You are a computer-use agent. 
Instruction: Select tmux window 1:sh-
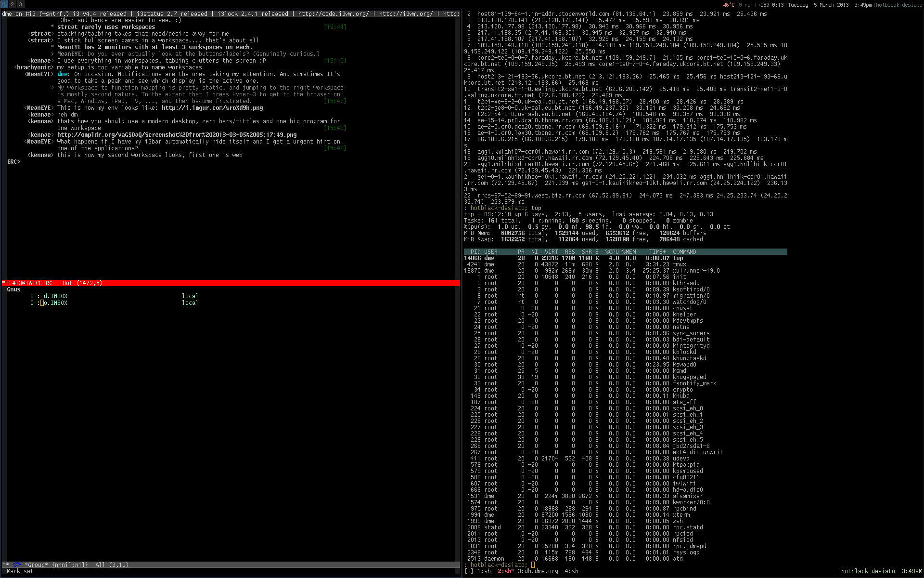(x=485, y=571)
